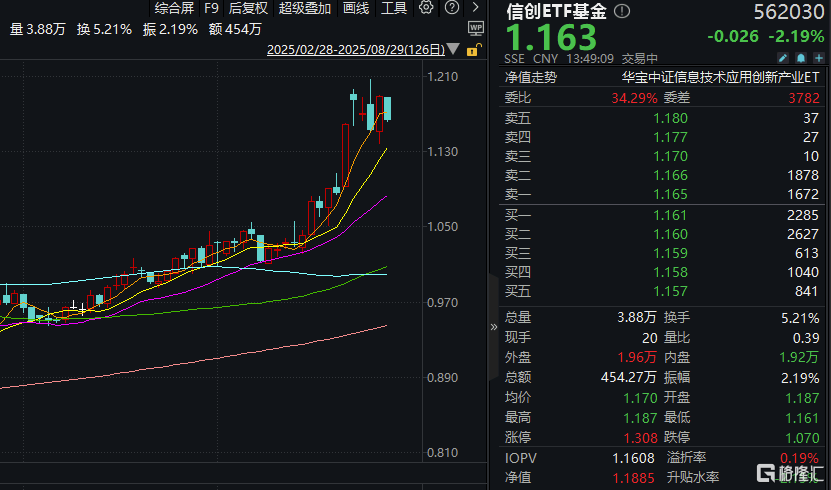Select the 买五 price 1.157
The width and height of the screenshot is (831, 490).
point(670,291)
